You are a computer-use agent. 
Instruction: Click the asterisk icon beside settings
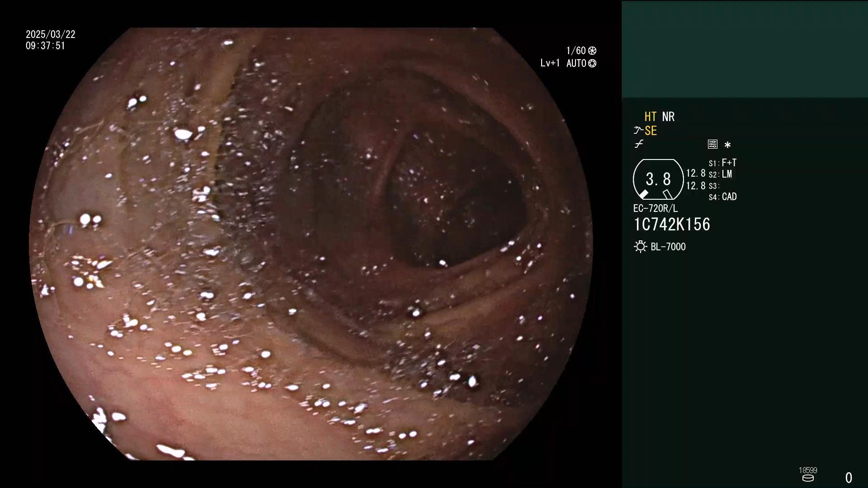[x=727, y=145]
